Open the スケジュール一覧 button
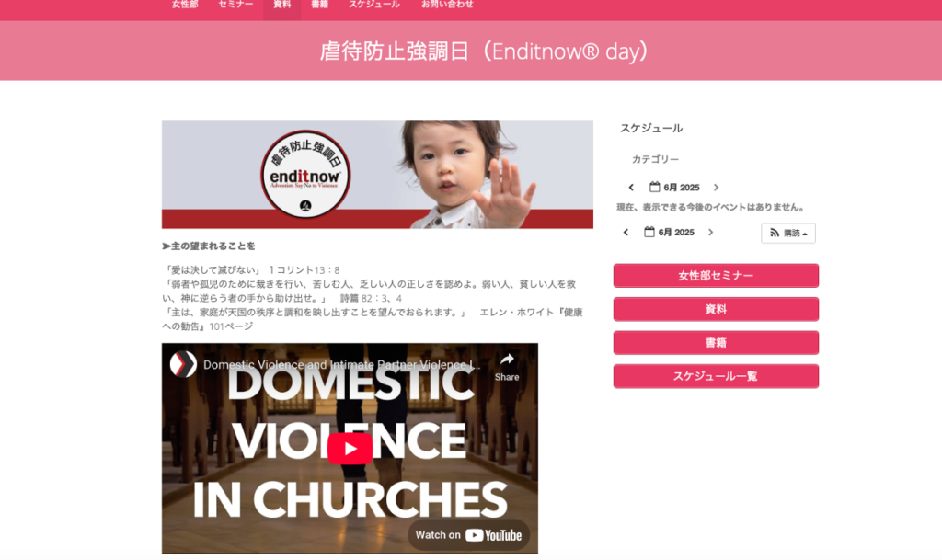 [716, 376]
